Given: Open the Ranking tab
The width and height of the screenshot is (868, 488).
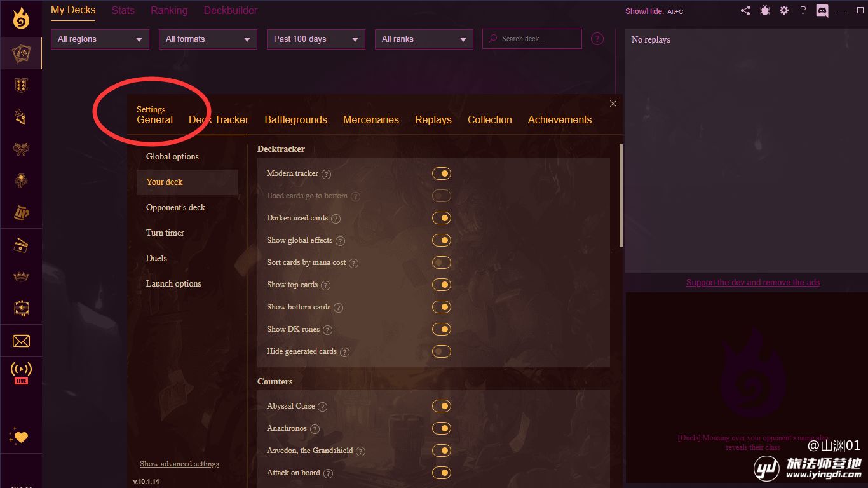Looking at the screenshot, I should pos(169,10).
